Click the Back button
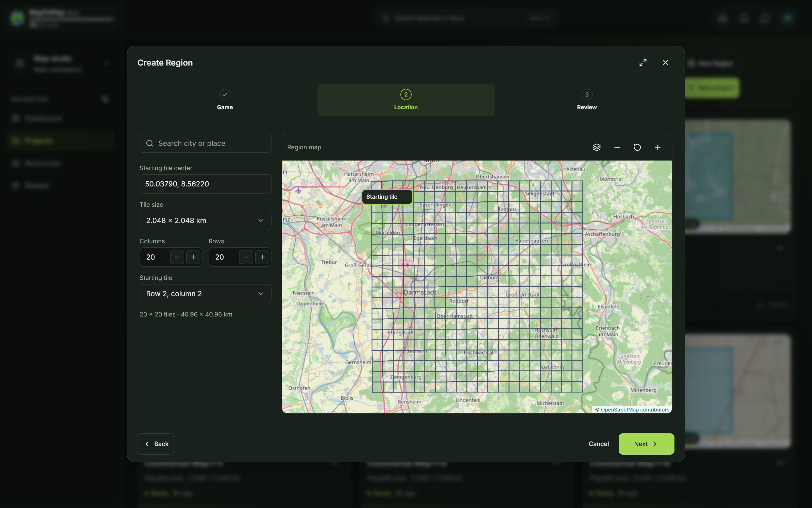 [x=156, y=444]
